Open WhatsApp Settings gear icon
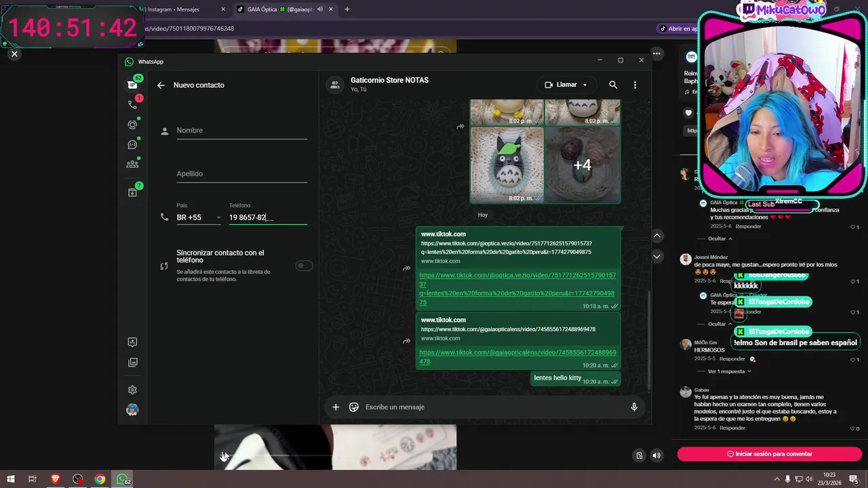Viewport: 868px width, 488px height. coord(132,390)
